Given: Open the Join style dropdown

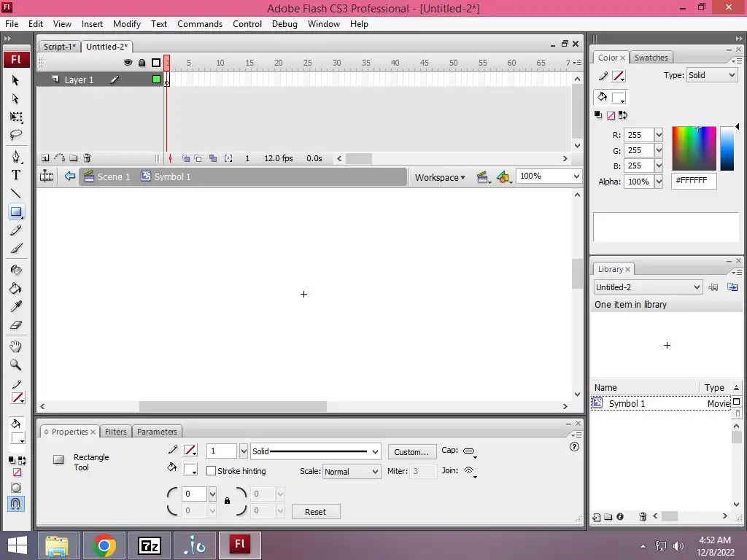Looking at the screenshot, I should point(471,472).
